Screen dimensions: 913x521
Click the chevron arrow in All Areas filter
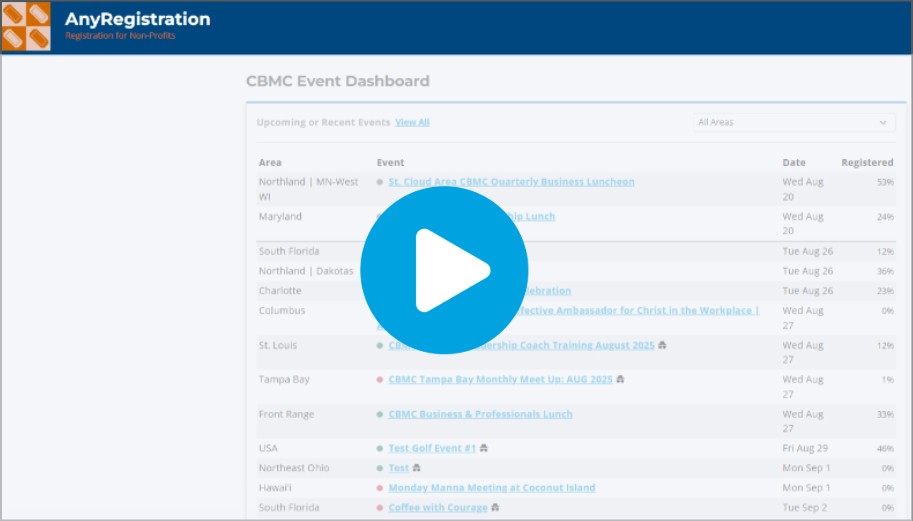(883, 123)
